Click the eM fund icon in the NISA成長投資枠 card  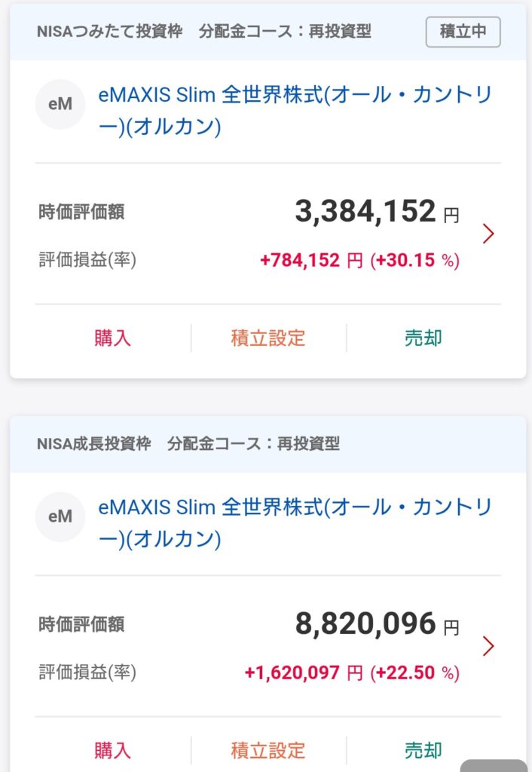(60, 516)
